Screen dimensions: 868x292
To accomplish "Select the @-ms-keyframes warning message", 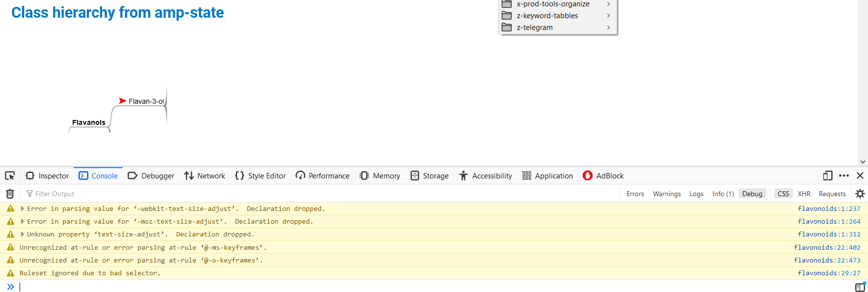I will (143, 247).
